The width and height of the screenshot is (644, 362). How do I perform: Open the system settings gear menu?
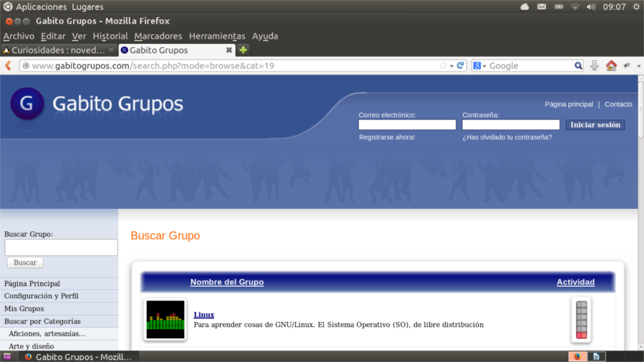click(x=636, y=6)
